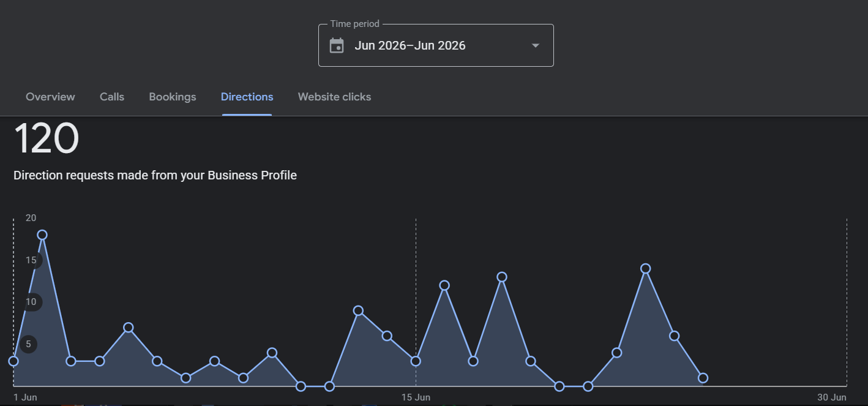Select the Jun 2026–Jun 2026 period text
This screenshot has height=406, width=868.
point(410,45)
